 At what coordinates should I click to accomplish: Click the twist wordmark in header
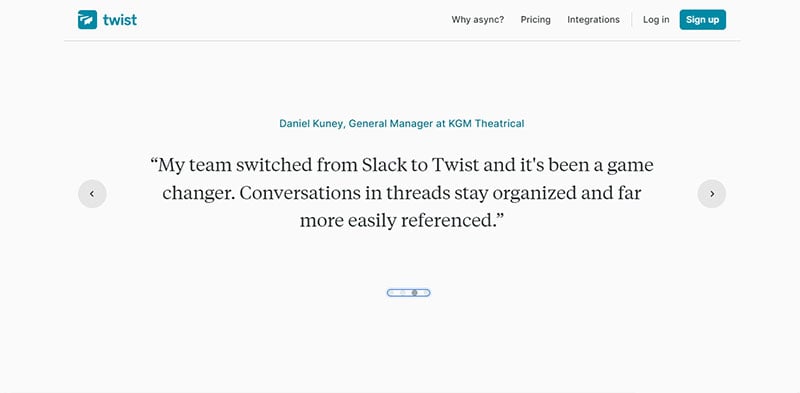(x=120, y=20)
